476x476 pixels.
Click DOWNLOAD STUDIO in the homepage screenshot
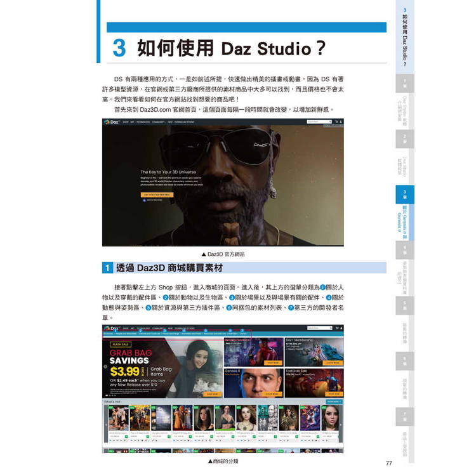click(x=185, y=122)
